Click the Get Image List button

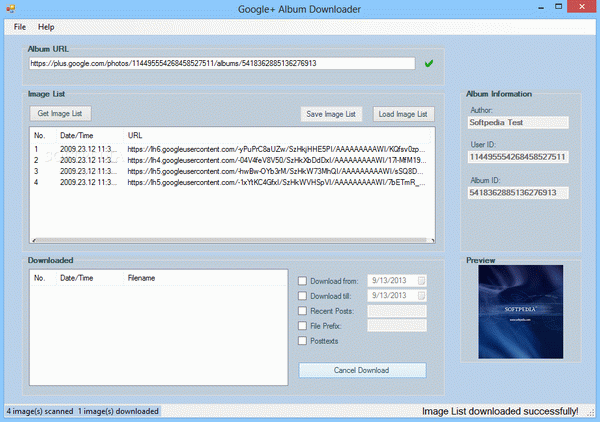pos(60,113)
